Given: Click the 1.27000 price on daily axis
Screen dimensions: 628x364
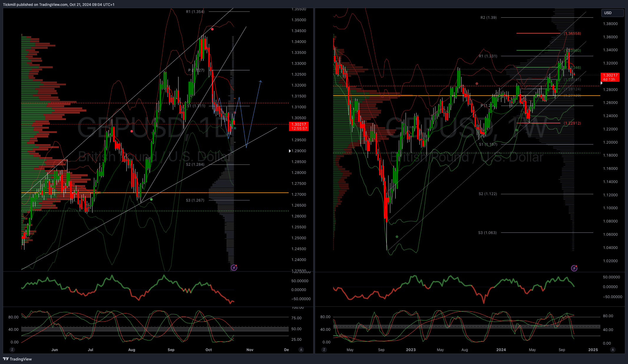Looking at the screenshot, I should (x=299, y=195).
